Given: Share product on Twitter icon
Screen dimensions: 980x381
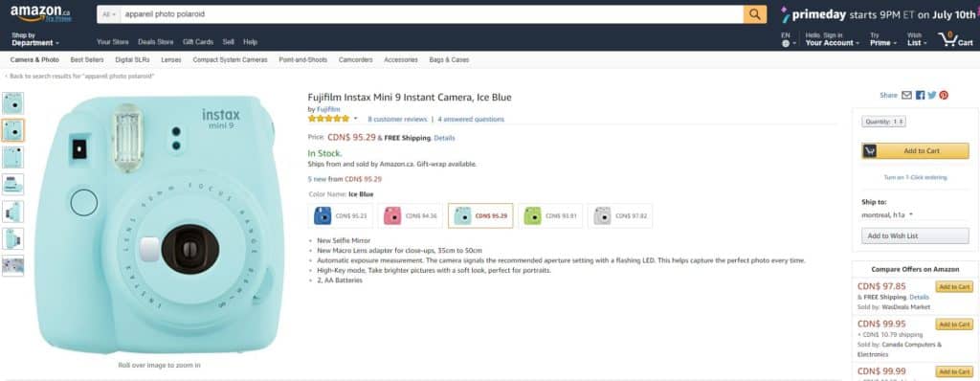Looking at the screenshot, I should point(932,95).
